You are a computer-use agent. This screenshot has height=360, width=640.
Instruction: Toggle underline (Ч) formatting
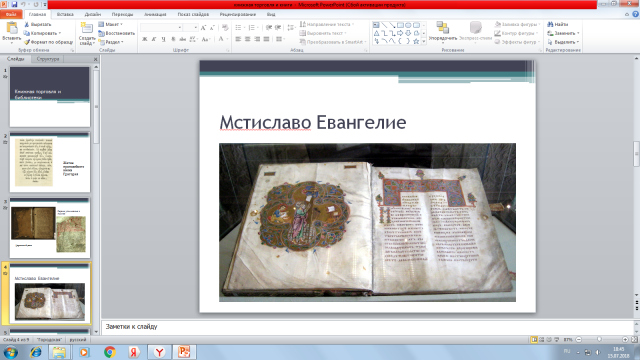(x=163, y=39)
